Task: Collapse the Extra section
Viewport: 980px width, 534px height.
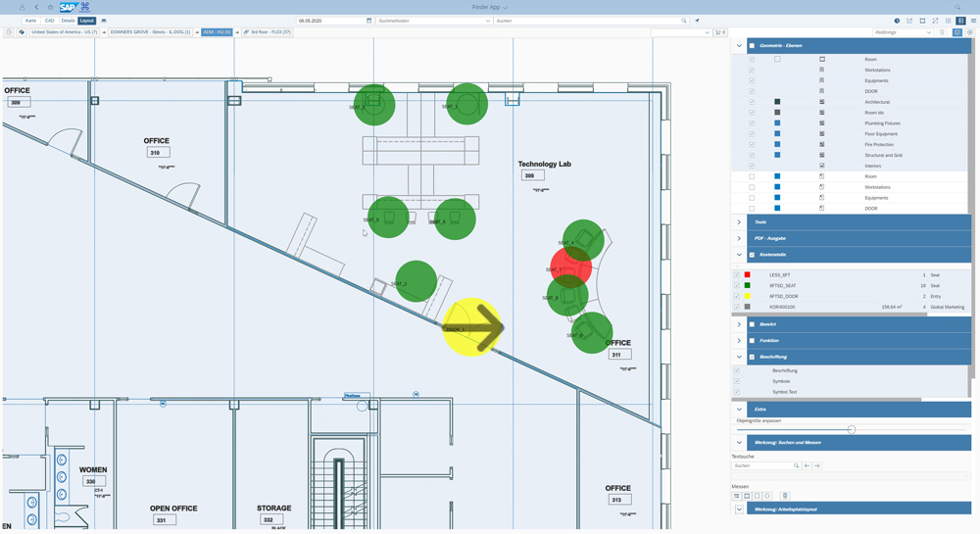Action: (739, 410)
